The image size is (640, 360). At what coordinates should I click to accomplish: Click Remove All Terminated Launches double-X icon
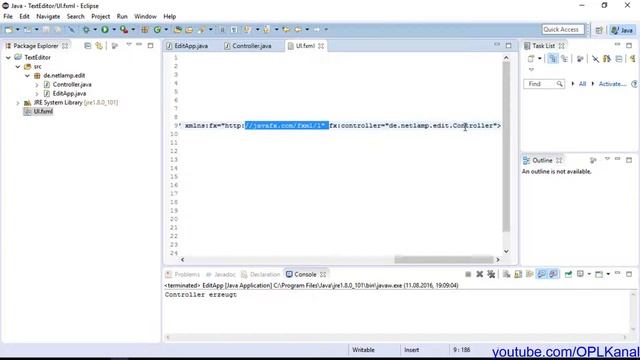pyautogui.click(x=491, y=274)
